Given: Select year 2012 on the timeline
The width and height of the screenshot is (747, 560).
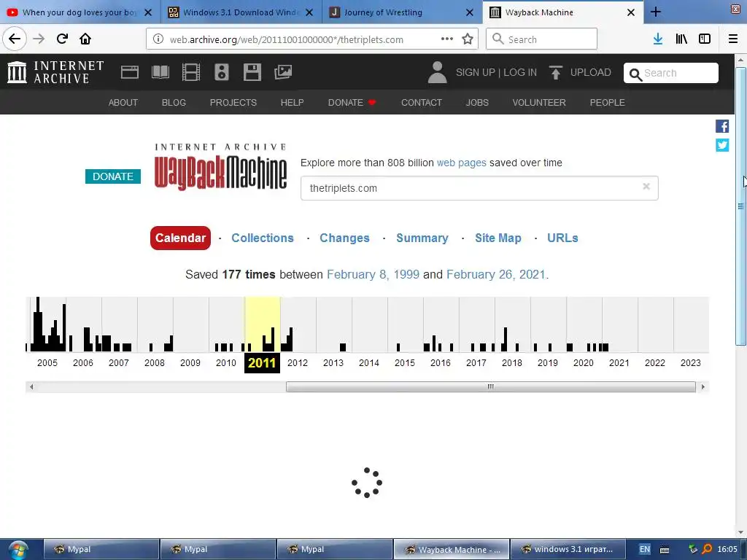Looking at the screenshot, I should 298,363.
